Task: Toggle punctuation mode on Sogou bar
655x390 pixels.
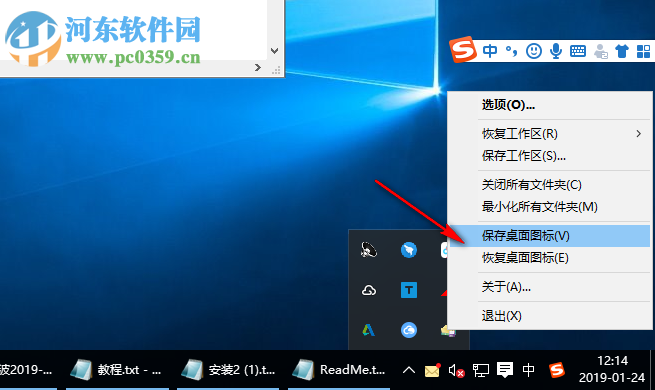Action: click(511, 51)
